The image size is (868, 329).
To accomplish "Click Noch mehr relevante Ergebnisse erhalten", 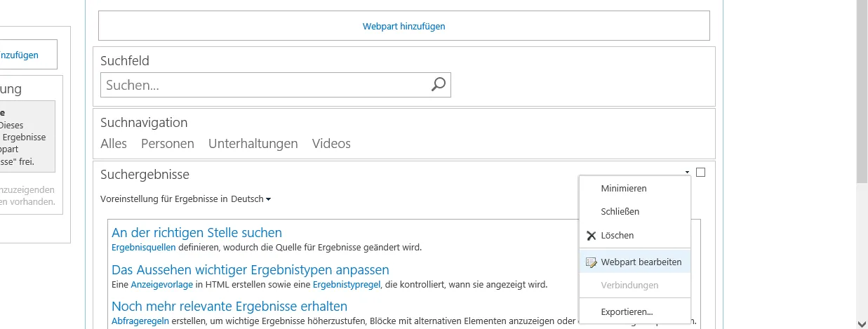I will pos(229,307).
